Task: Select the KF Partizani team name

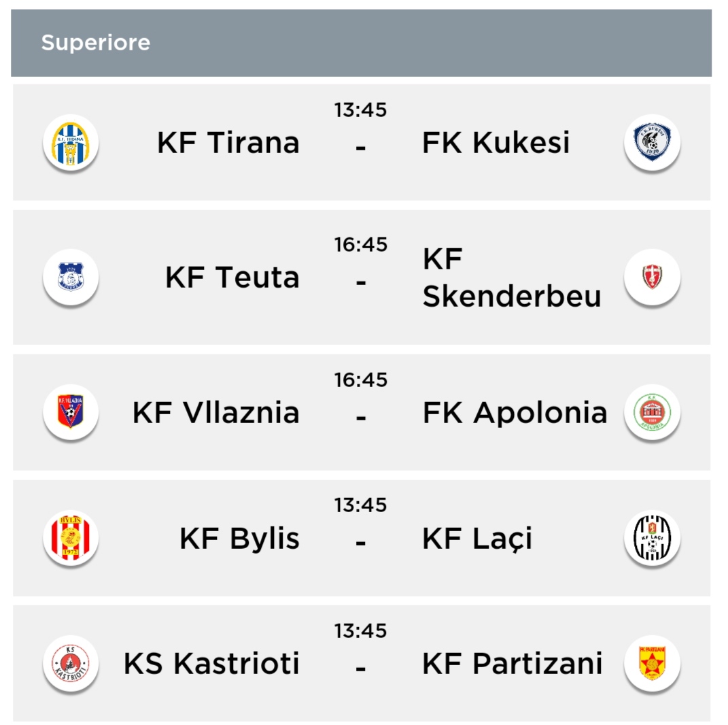Action: [512, 664]
